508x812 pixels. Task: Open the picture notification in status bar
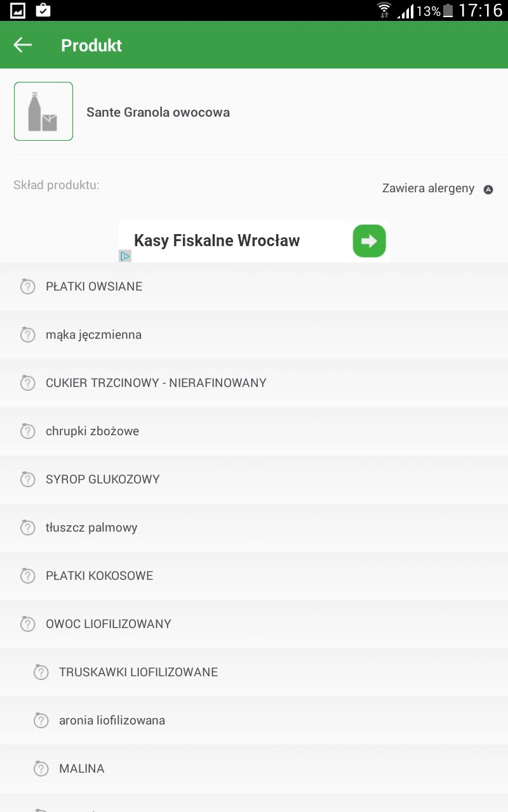click(18, 10)
